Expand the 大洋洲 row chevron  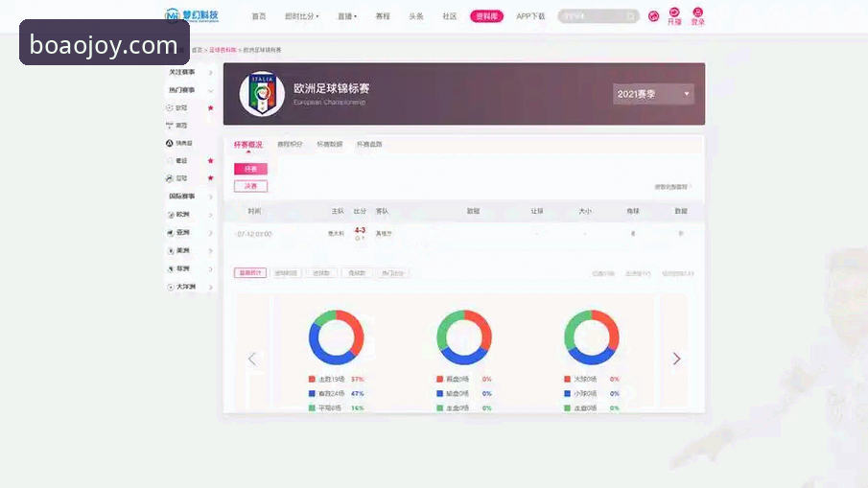[x=210, y=288]
